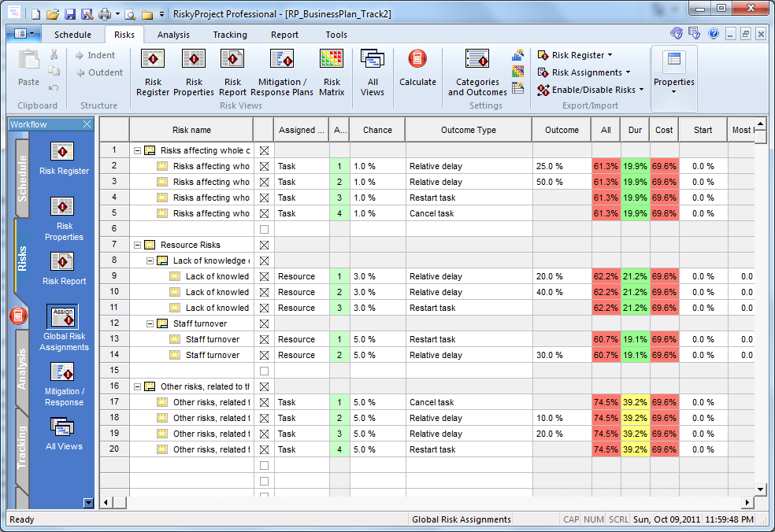Click the horizontal scrollbar right arrow
The height and width of the screenshot is (532, 775).
click(748, 501)
